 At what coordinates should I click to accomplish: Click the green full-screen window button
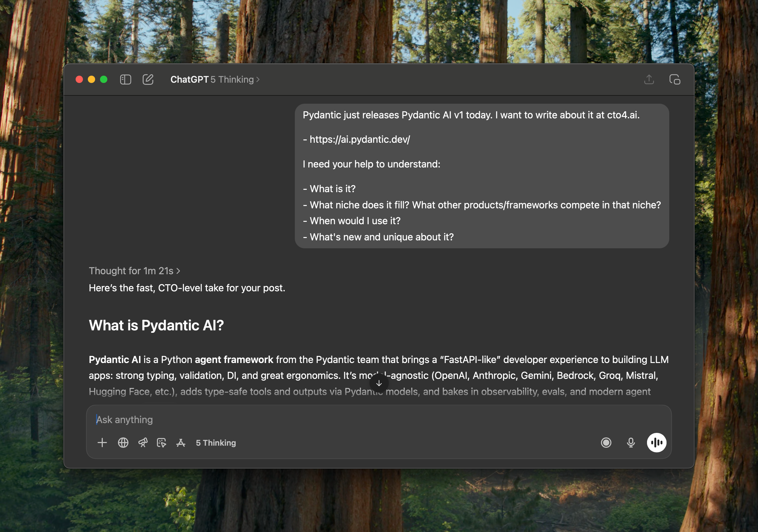[104, 80]
